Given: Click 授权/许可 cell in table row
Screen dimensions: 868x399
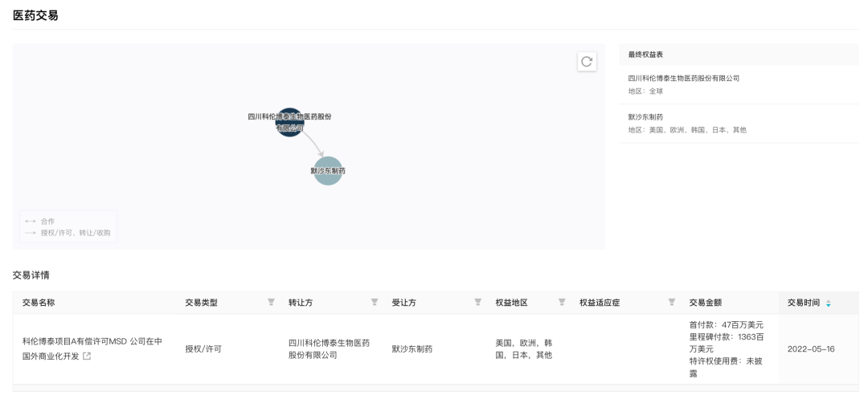Looking at the screenshot, I should click(x=203, y=349).
